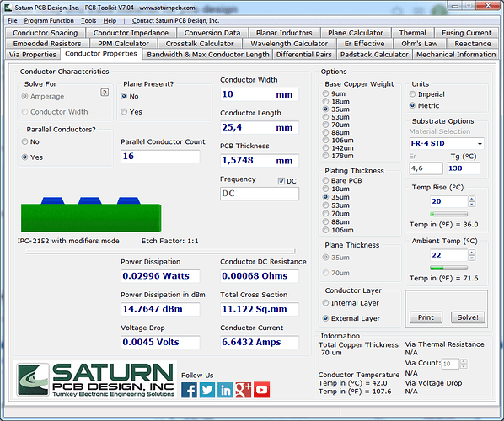
Task: Open the Mechanical Information tab
Action: [x=456, y=55]
